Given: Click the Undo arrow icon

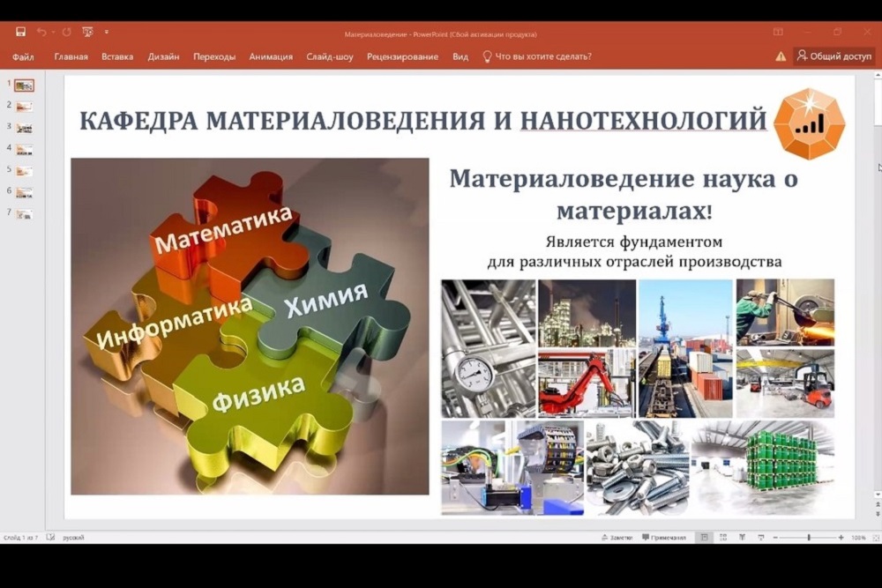Looking at the screenshot, I should pyautogui.click(x=41, y=32).
